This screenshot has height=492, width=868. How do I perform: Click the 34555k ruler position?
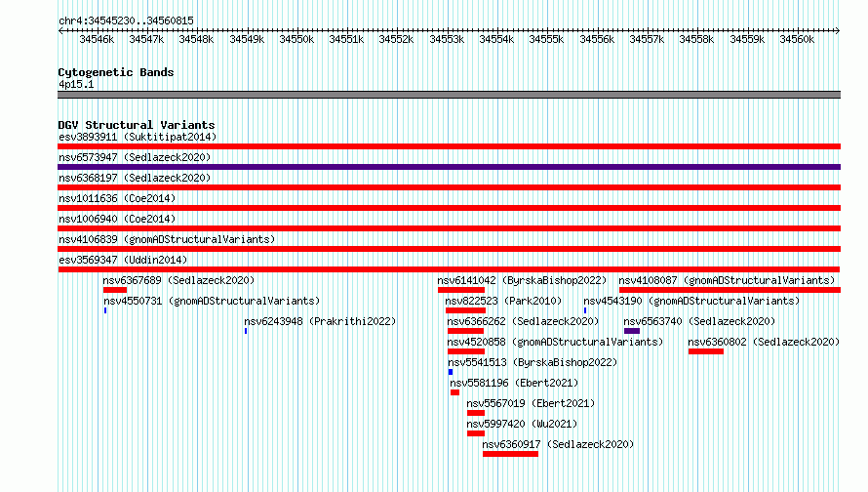coord(546,39)
